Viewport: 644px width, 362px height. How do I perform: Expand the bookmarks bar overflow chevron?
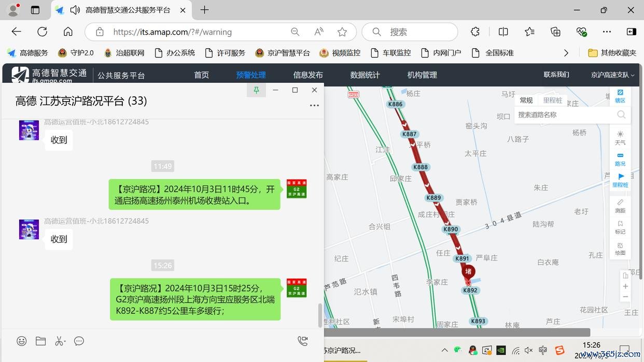(566, 53)
